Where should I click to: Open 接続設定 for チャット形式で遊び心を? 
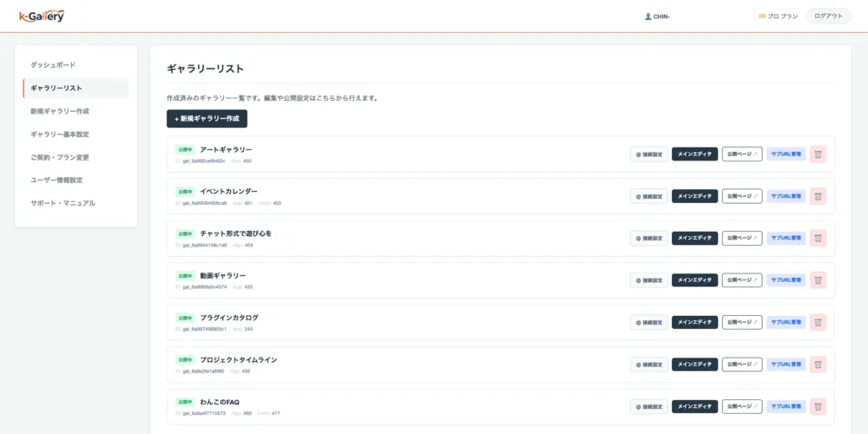tap(648, 238)
